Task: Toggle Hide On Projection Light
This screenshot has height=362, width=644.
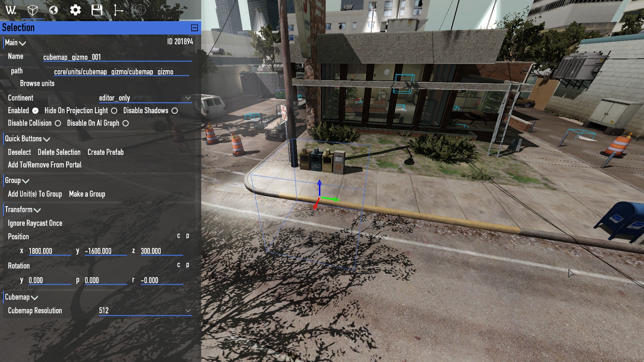Action: tap(114, 110)
